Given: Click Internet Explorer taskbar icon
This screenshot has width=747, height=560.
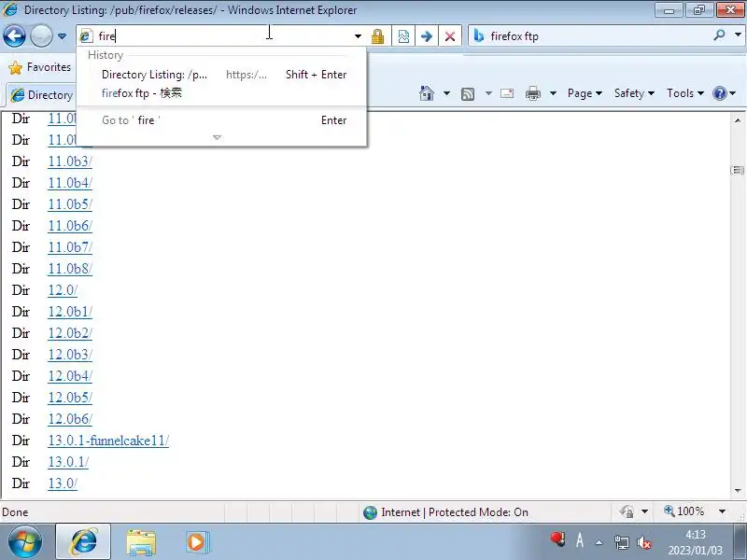Looking at the screenshot, I should tap(83, 541).
